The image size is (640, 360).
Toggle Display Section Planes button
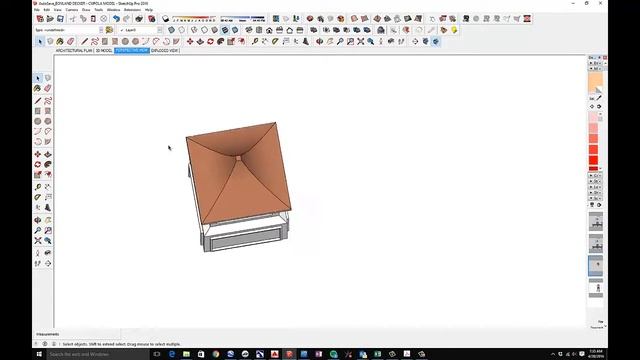pos(425,42)
